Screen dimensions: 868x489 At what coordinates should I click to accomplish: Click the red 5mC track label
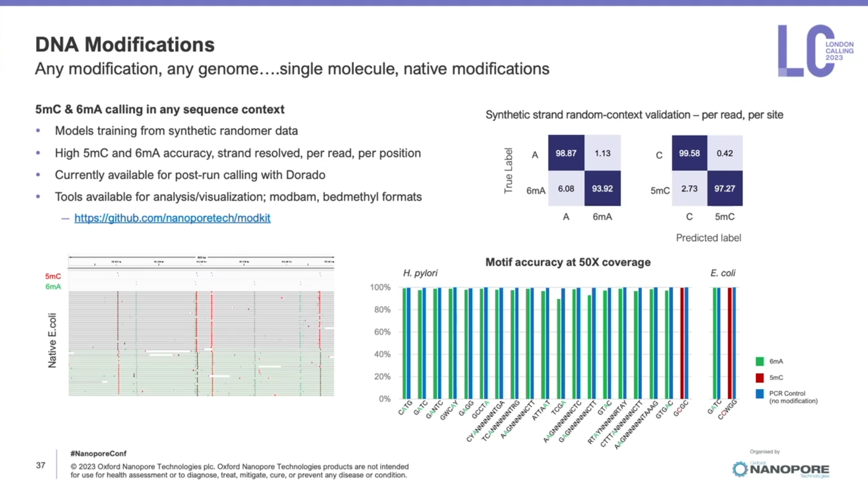(53, 276)
